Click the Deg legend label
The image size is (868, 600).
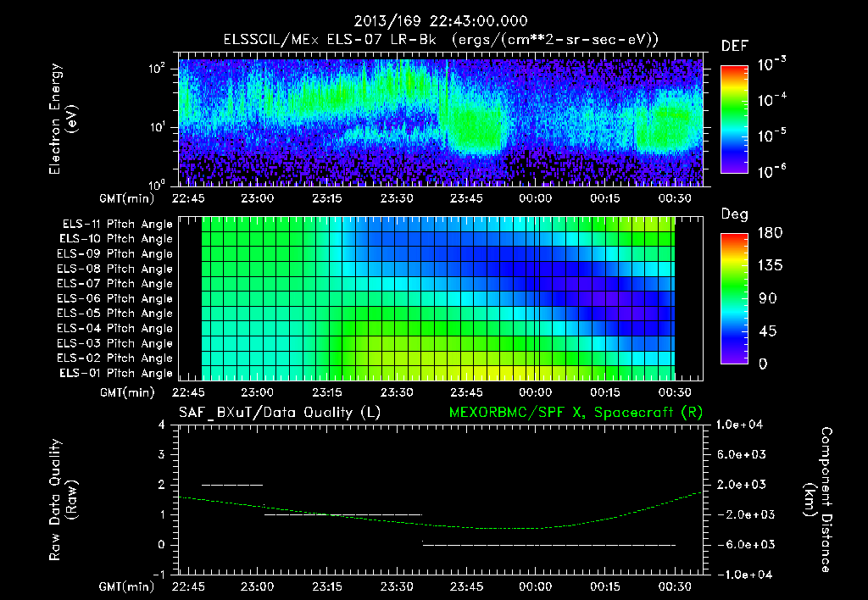[x=735, y=214]
